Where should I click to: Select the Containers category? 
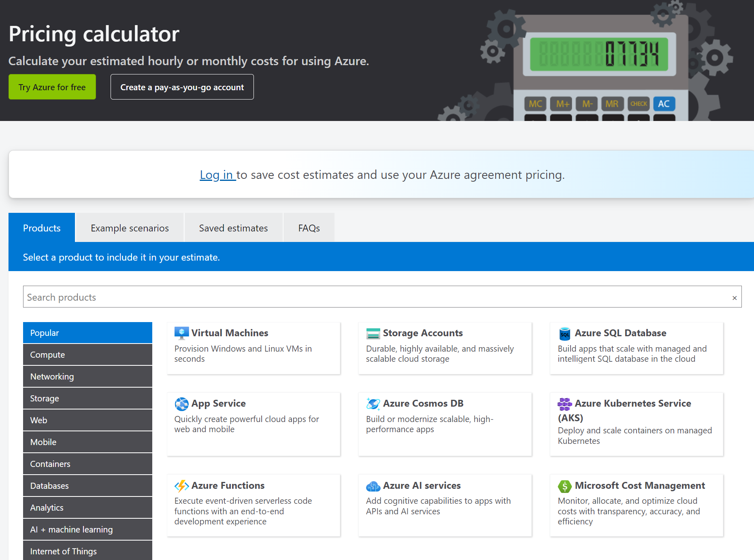click(x=87, y=464)
